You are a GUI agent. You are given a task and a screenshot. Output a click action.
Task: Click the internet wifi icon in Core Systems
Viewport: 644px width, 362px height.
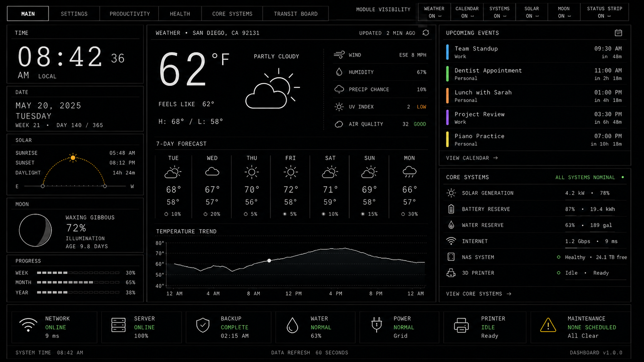(x=451, y=241)
